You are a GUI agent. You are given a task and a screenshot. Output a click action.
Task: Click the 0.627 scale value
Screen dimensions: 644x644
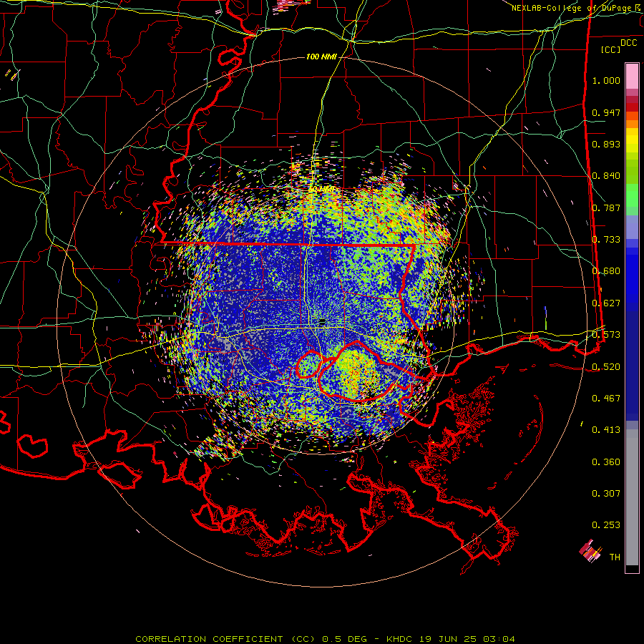(606, 303)
